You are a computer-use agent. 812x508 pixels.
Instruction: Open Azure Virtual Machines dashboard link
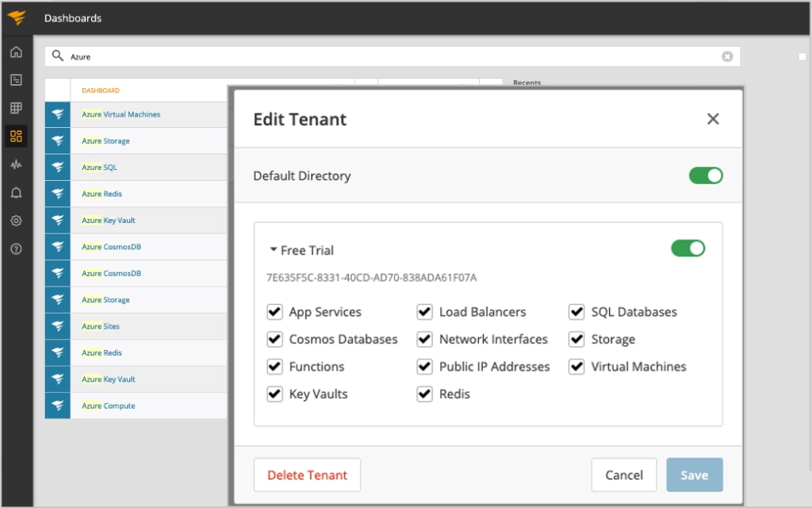pyautogui.click(x=121, y=114)
